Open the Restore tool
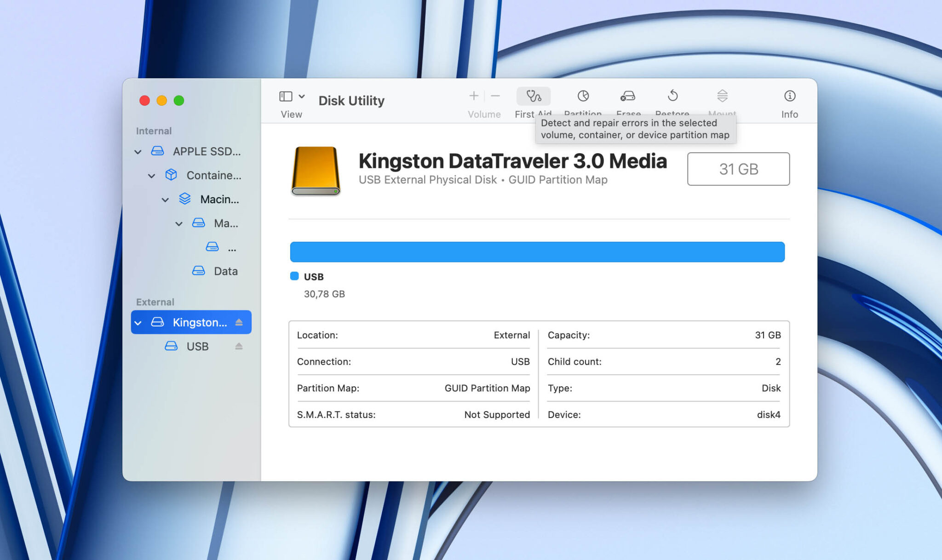The height and width of the screenshot is (560, 942). click(x=672, y=97)
